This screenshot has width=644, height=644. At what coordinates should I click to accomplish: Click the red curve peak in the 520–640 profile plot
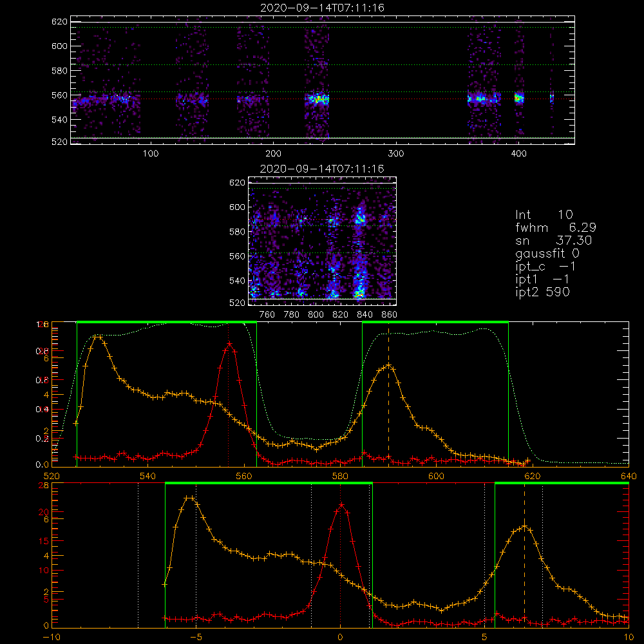coord(229,343)
